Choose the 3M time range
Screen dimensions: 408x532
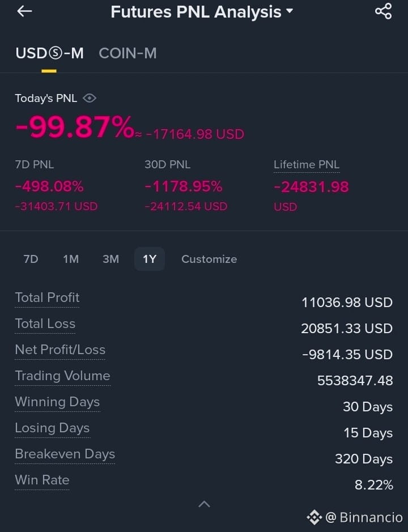110,259
